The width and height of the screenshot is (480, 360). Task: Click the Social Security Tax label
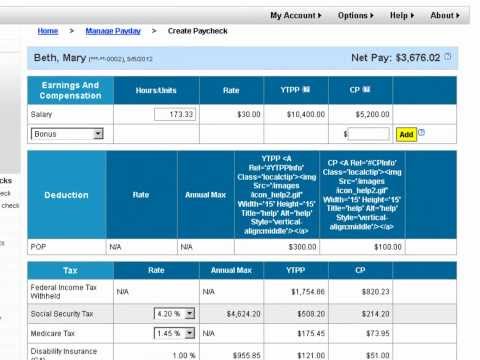click(62, 314)
